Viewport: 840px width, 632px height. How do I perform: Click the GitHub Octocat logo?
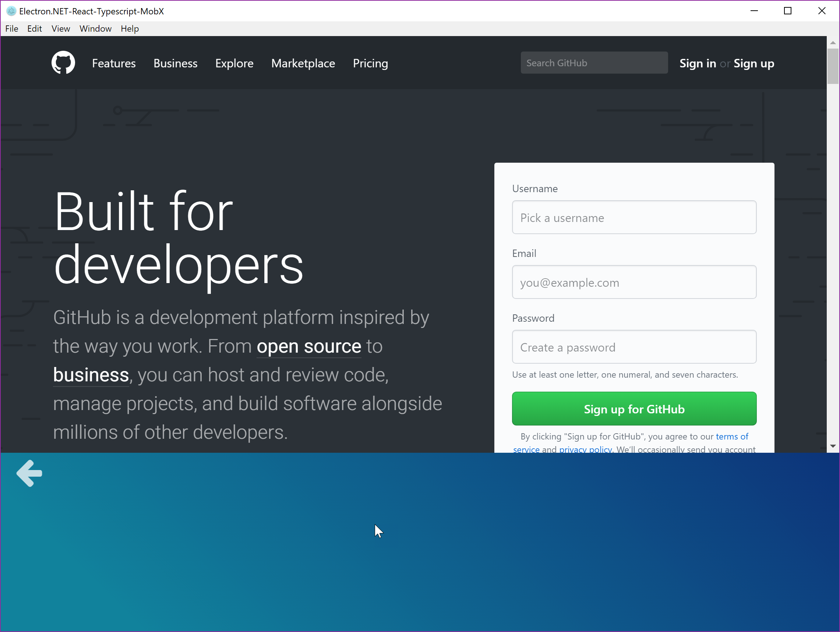[x=63, y=63]
